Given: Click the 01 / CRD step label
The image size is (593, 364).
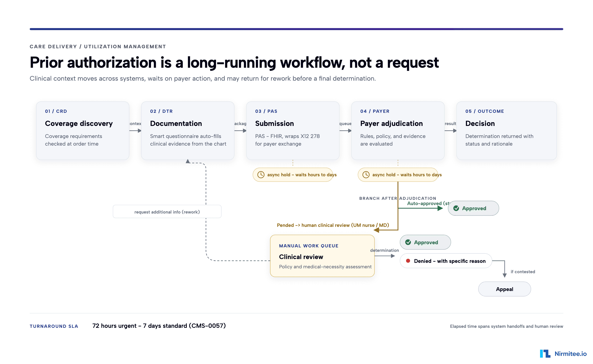Looking at the screenshot, I should (x=56, y=111).
